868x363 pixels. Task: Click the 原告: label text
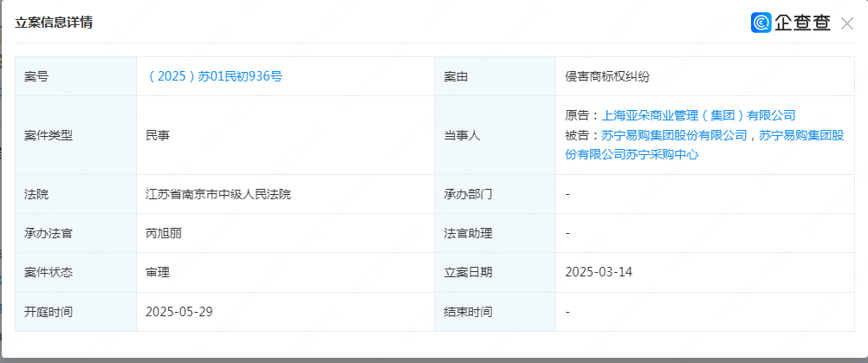583,115
